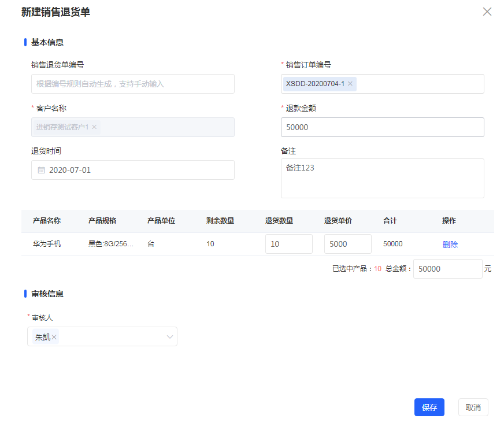Click the 审核信息 section heading
The image size is (504, 422).
(47, 294)
